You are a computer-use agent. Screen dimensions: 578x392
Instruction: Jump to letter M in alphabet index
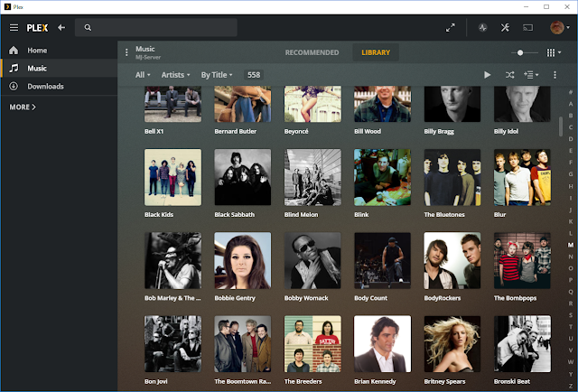[x=571, y=245]
